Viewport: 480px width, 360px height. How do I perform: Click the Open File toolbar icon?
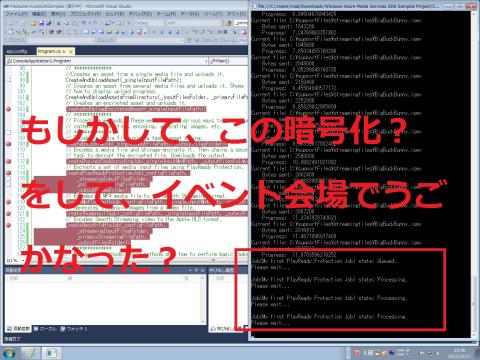coord(33,23)
